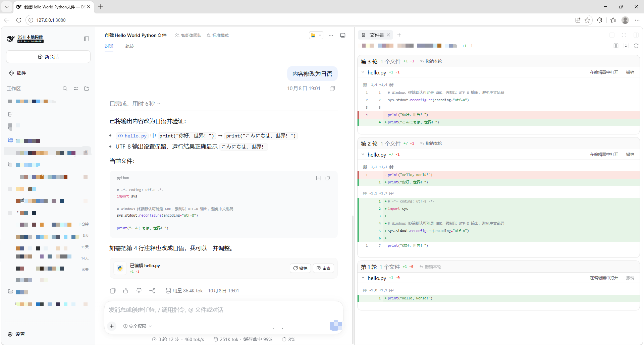644x346 pixels.
Task: Give thumbs up to the response
Action: coord(126,291)
